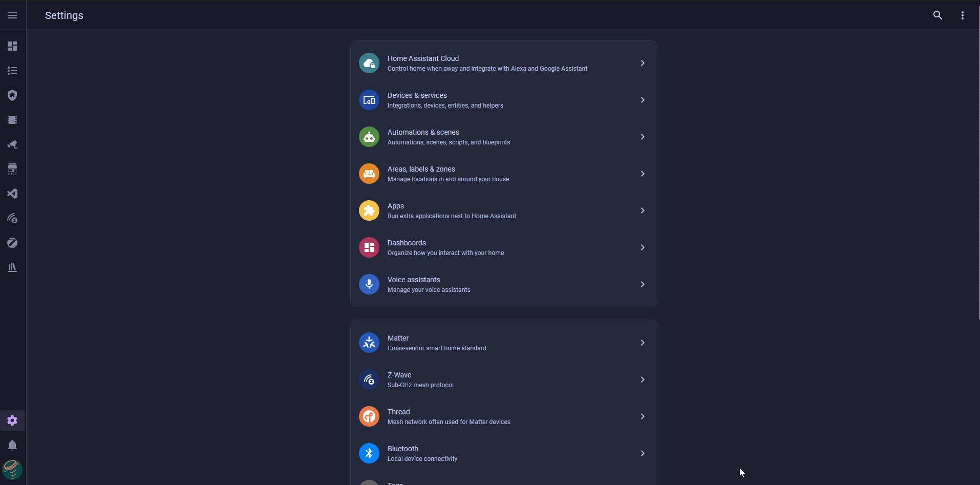
Task: Open Automations & scenes entry
Action: click(504, 137)
